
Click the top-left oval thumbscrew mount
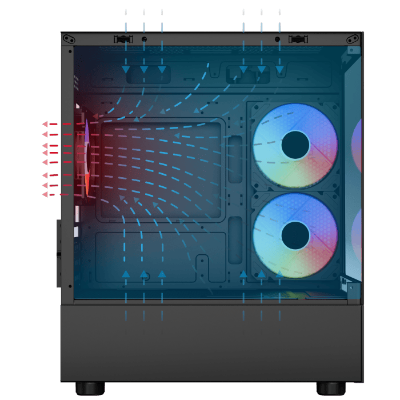pos(70,39)
